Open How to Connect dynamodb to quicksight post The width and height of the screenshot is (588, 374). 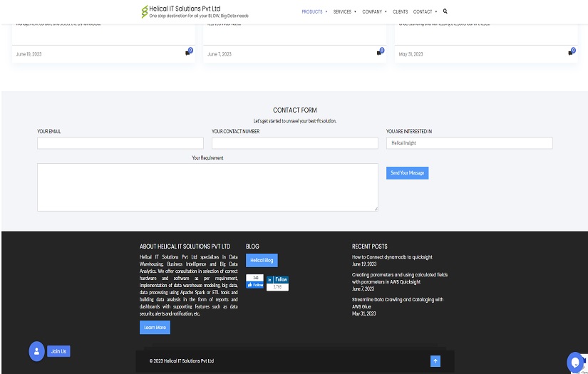[x=392, y=257]
